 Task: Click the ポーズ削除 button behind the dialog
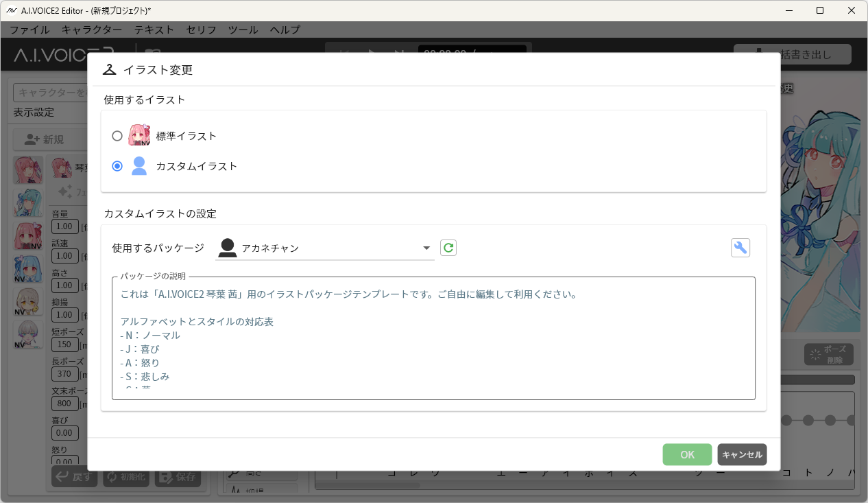tap(829, 355)
